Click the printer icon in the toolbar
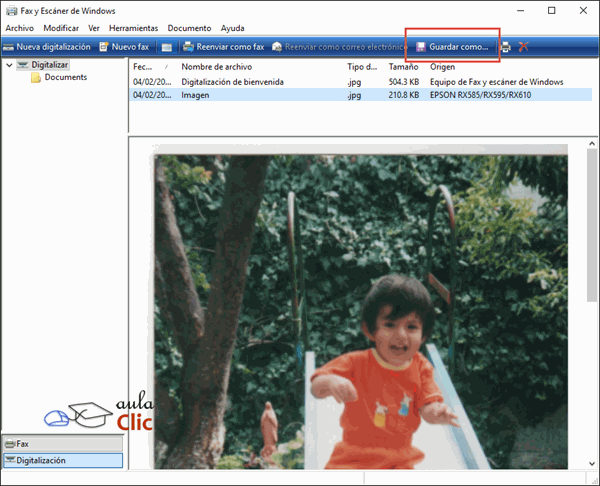This screenshot has height=486, width=600. (x=505, y=47)
